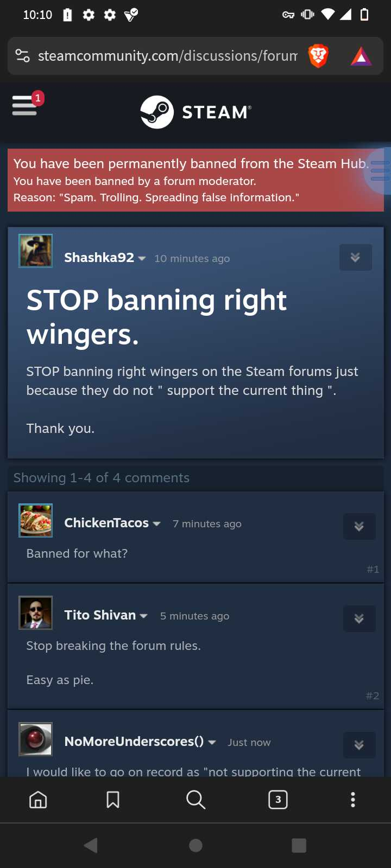
Task: Expand options on NoMoreUnderscores() comment
Action: tap(359, 745)
